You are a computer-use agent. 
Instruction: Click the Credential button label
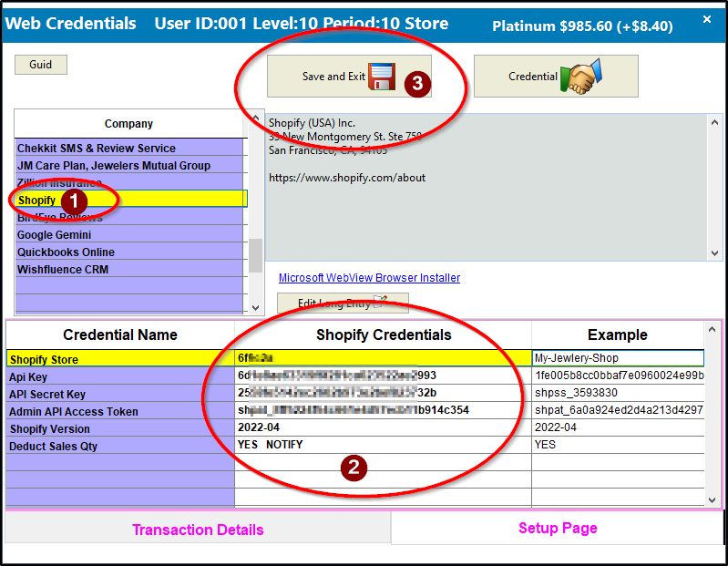point(532,77)
